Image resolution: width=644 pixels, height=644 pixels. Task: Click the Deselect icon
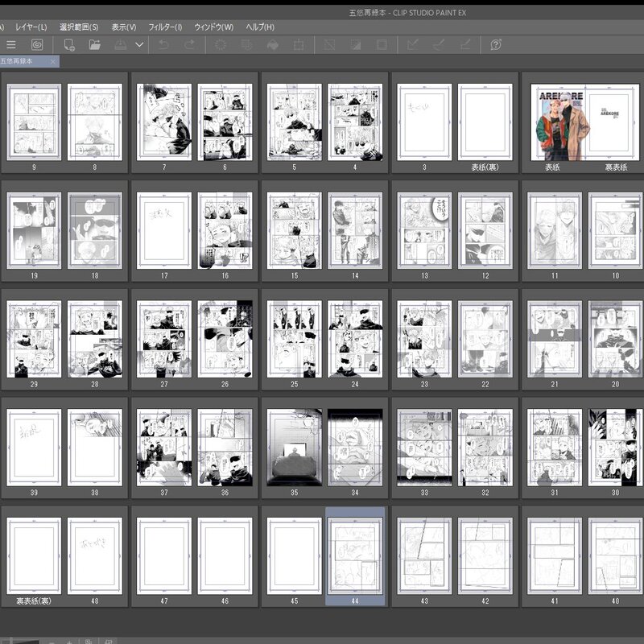click(329, 45)
